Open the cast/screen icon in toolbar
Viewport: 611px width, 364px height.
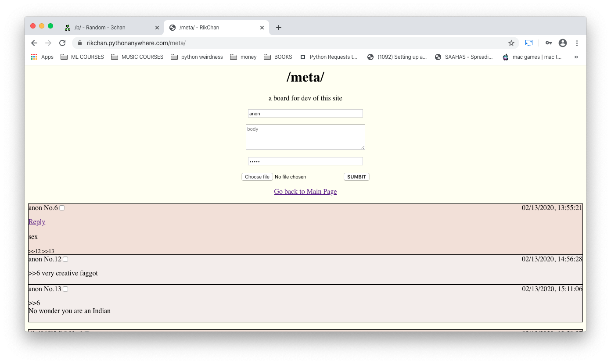point(529,43)
